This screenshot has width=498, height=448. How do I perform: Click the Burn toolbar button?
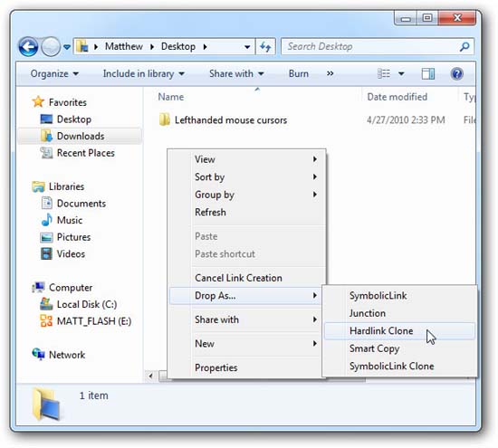tap(299, 73)
